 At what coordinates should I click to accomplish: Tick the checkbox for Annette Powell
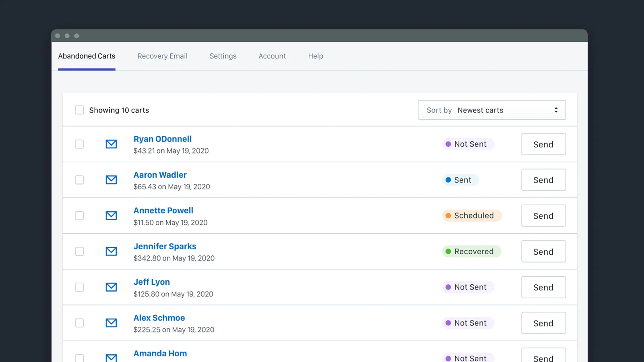coord(79,216)
